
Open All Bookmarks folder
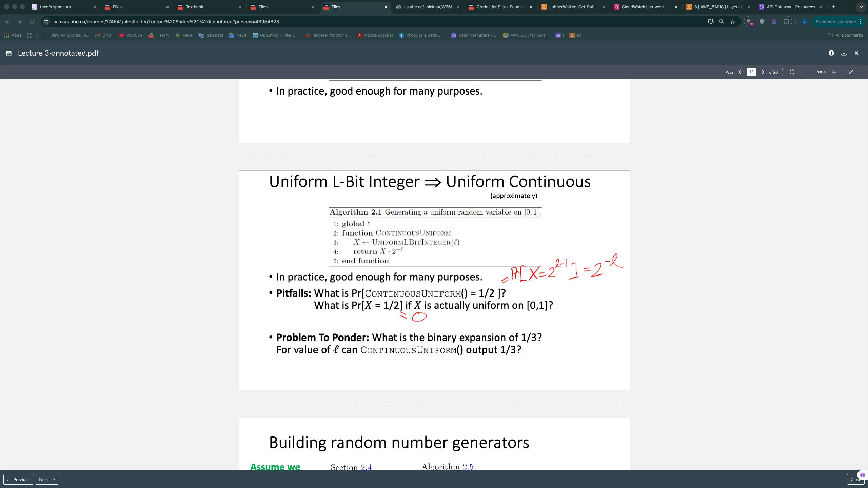pyautogui.click(x=845, y=35)
